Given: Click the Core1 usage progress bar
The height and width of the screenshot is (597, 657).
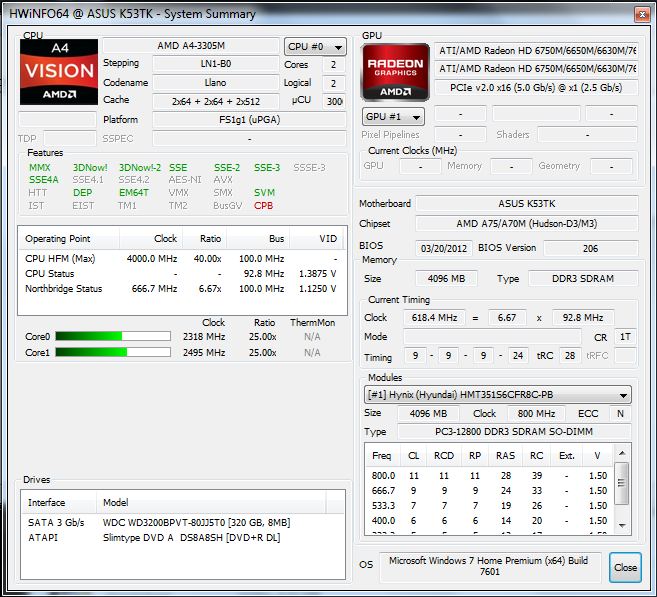Looking at the screenshot, I should [x=113, y=352].
